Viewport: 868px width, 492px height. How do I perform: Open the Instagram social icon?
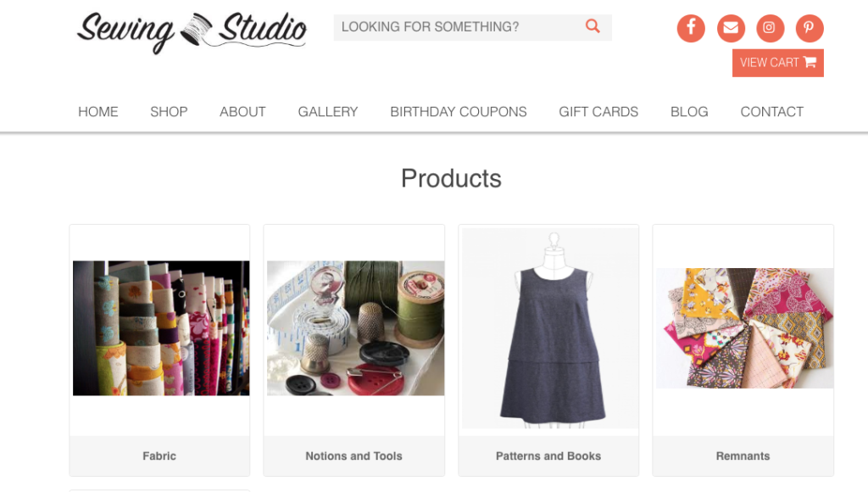770,28
